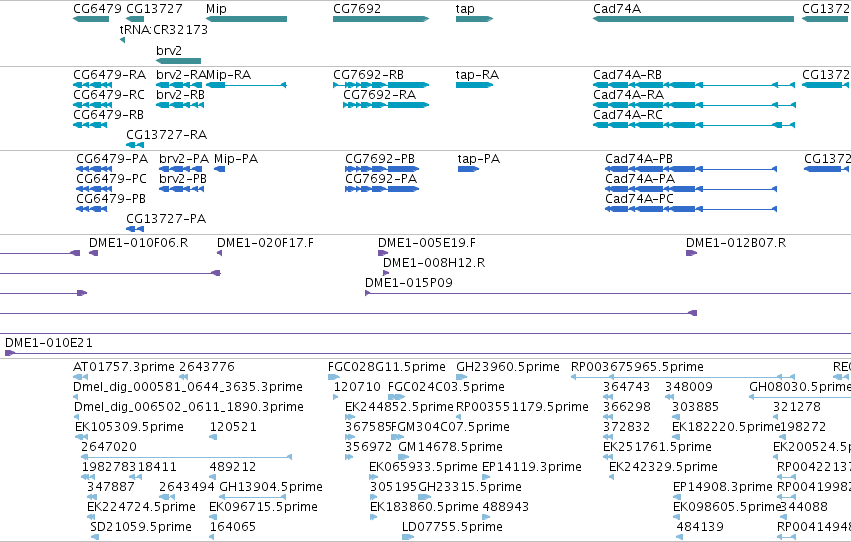
Task: Select BAC end DME1-012B07.R
Action: tap(691, 253)
